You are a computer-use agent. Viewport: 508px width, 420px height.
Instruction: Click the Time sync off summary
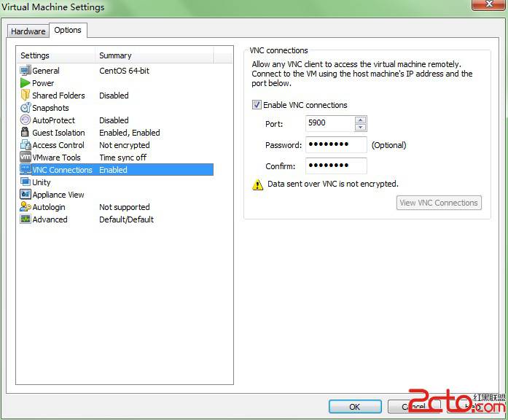122,157
